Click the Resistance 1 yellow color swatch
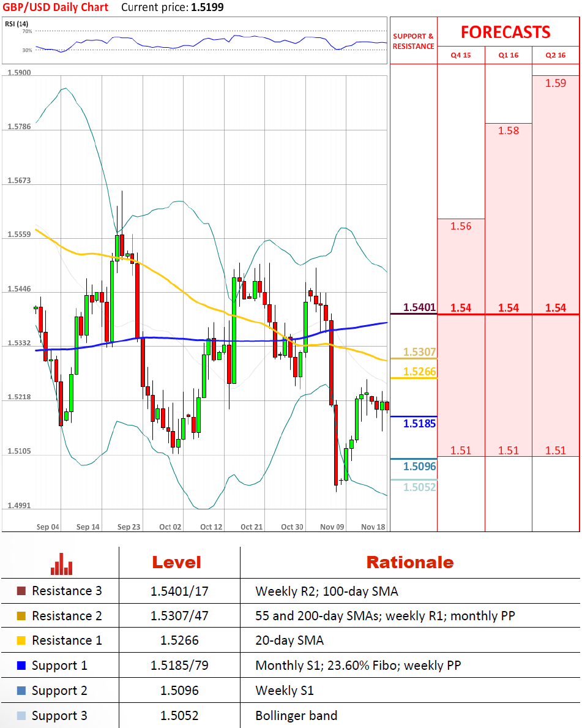582x728 pixels. tap(21, 640)
